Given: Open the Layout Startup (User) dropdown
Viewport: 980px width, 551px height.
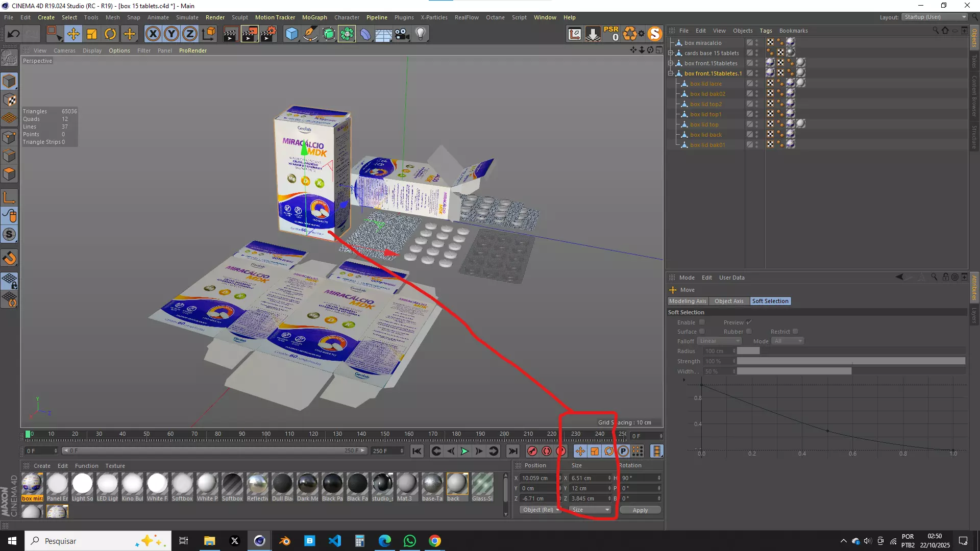Looking at the screenshot, I should (x=935, y=17).
